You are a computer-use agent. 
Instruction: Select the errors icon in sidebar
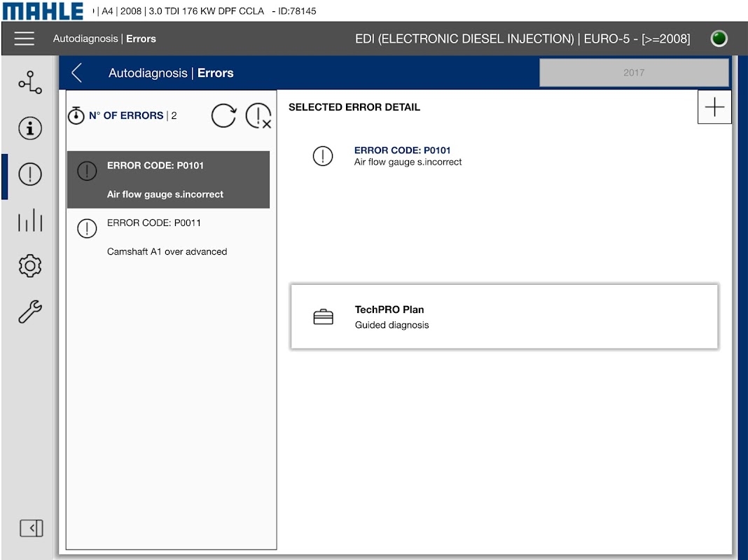pos(30,174)
